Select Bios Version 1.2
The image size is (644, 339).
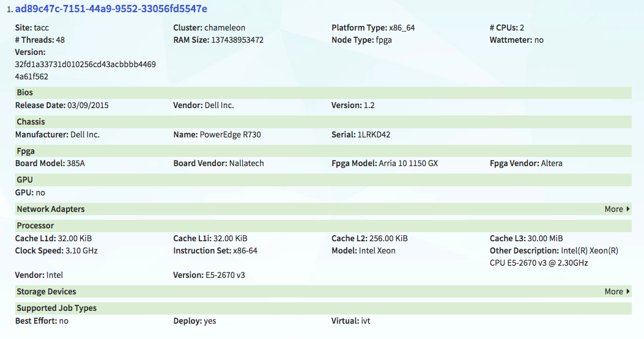pyautogui.click(x=369, y=105)
